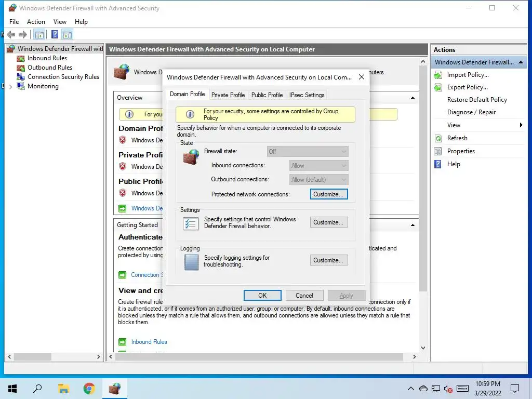Viewport: 532px width, 399px height.
Task: Click the Inbound Rules tree icon
Action: 21,58
